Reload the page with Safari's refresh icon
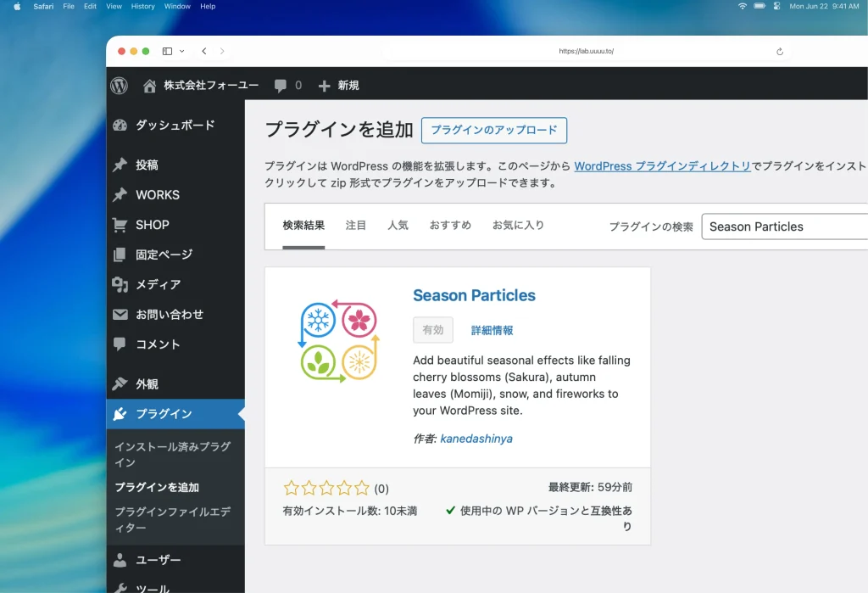 [x=780, y=51]
